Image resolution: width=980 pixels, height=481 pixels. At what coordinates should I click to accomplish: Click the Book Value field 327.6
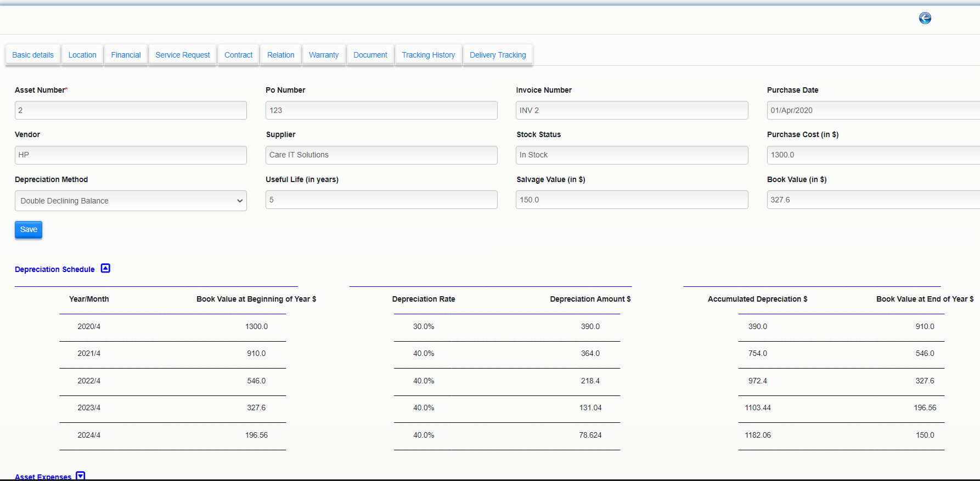pyautogui.click(x=874, y=200)
